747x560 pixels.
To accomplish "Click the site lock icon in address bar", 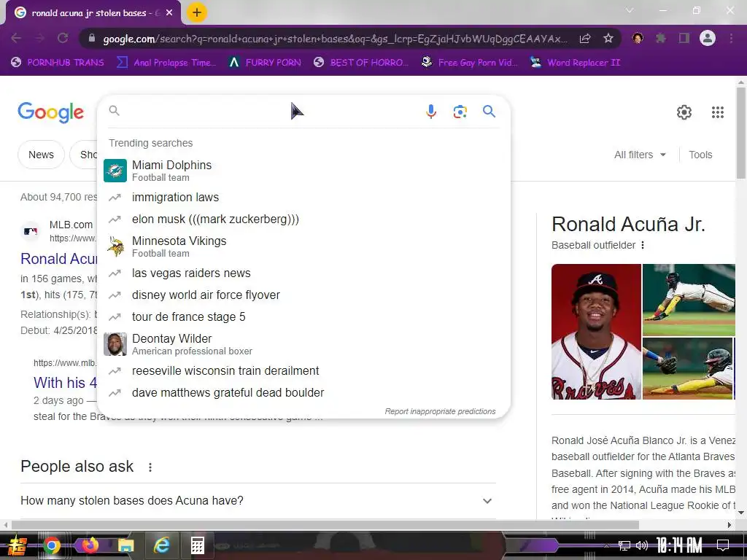I will click(x=92, y=38).
